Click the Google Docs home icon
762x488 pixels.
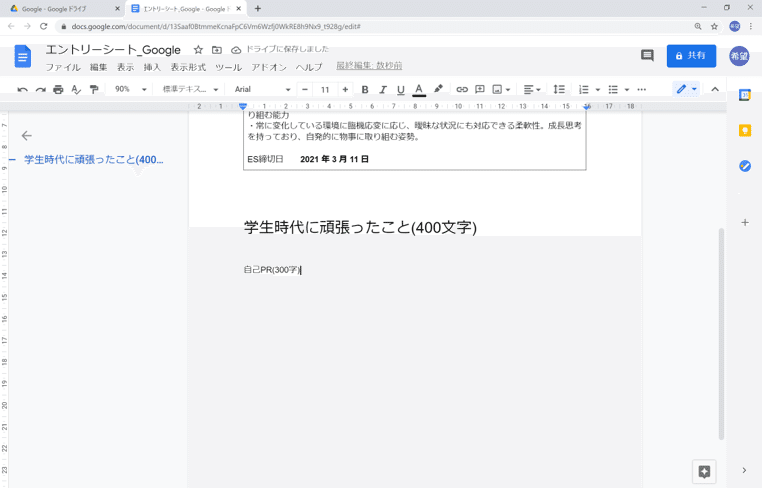click(x=22, y=56)
